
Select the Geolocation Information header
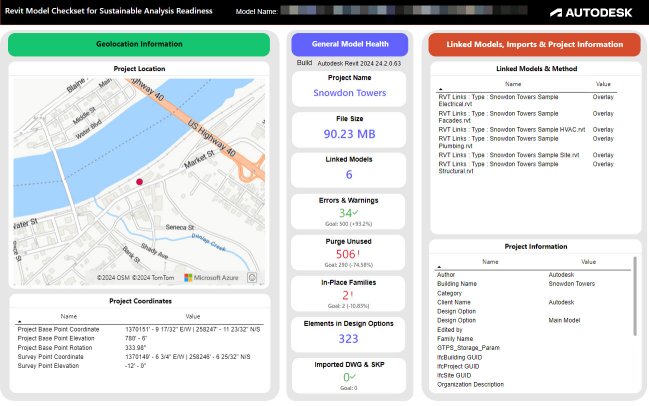139,44
